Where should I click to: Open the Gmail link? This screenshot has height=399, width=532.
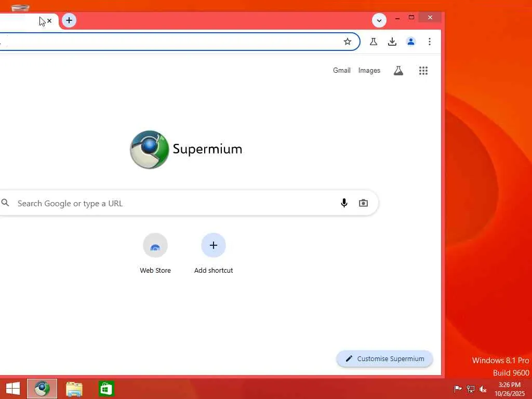[341, 70]
